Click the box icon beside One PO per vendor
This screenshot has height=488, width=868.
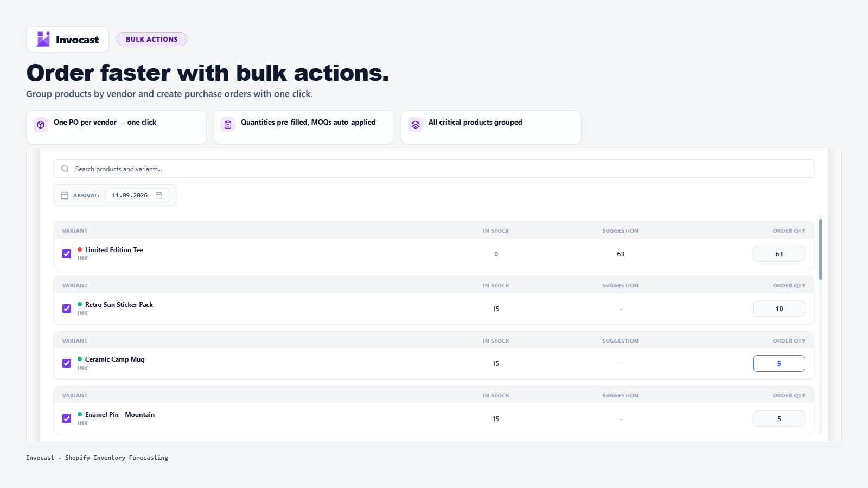41,125
